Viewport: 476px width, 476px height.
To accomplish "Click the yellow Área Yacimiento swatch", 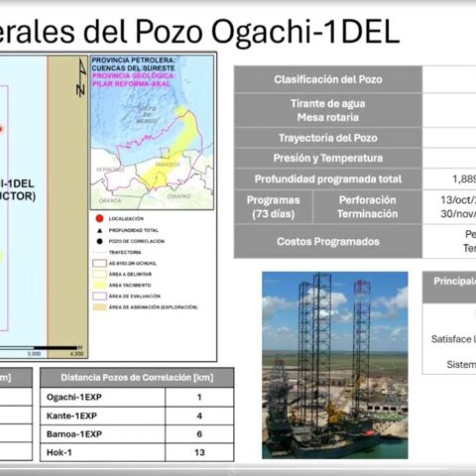I will click(x=99, y=285).
